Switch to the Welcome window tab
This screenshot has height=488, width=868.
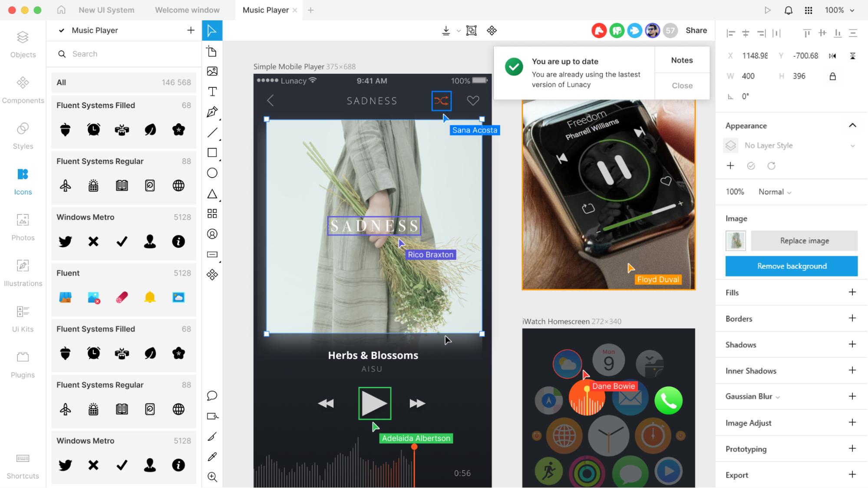point(187,10)
